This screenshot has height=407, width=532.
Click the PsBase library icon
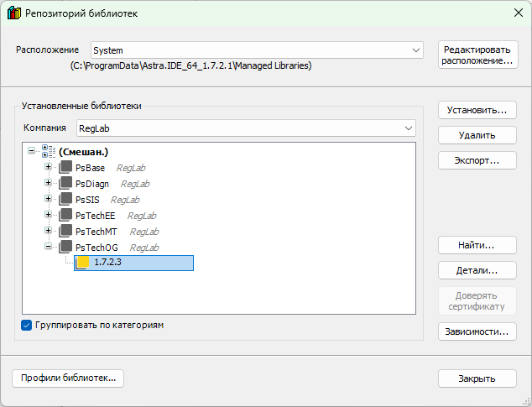tap(66, 168)
